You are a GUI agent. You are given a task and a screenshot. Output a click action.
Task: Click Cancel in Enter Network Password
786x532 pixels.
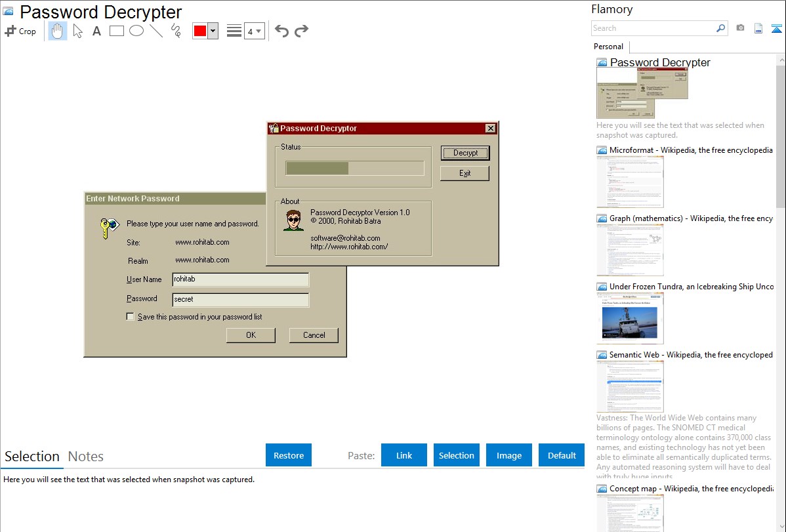(x=314, y=335)
